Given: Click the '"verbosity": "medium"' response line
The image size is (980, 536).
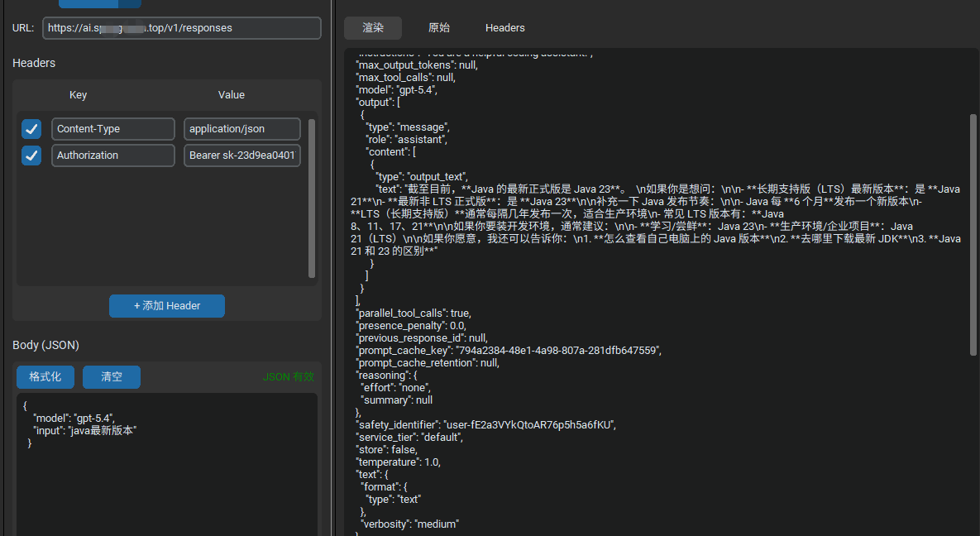Looking at the screenshot, I should pyautogui.click(x=410, y=524).
